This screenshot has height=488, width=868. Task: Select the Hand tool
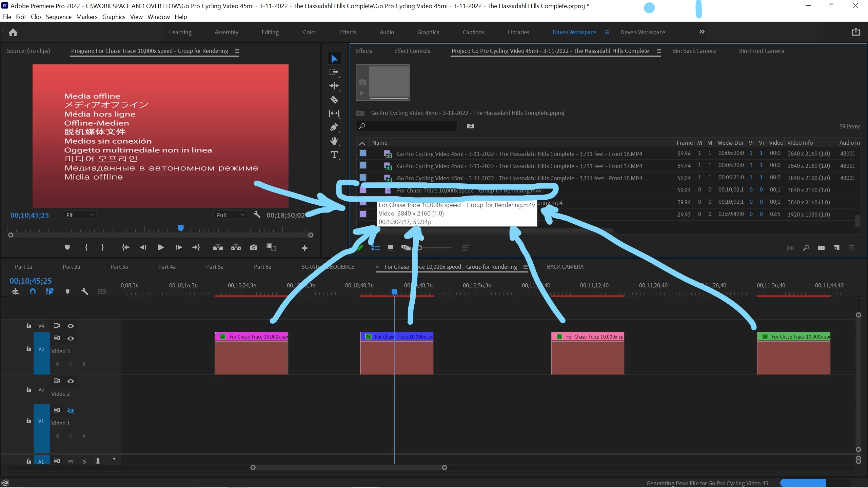(334, 141)
